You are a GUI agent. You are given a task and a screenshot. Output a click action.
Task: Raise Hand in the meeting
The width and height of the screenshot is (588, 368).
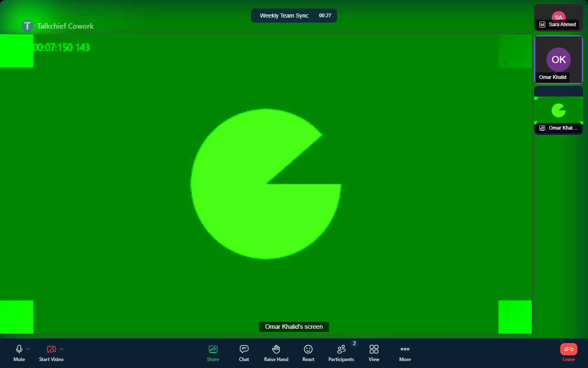coord(276,353)
